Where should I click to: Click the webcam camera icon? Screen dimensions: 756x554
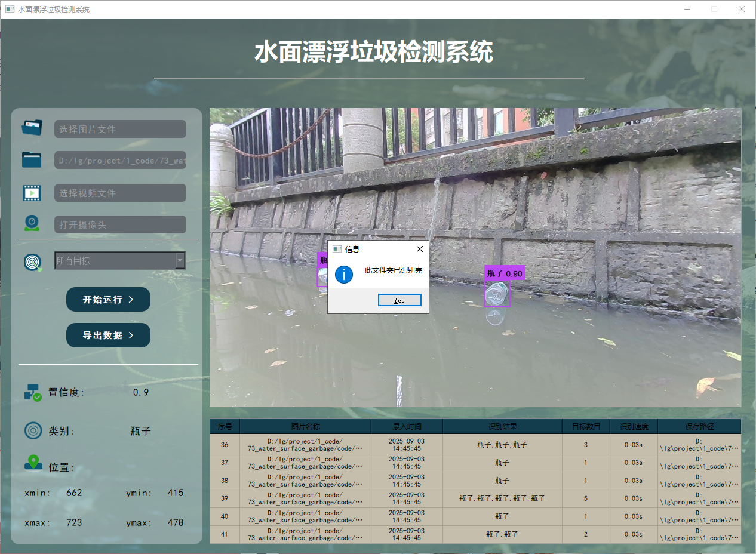32,223
